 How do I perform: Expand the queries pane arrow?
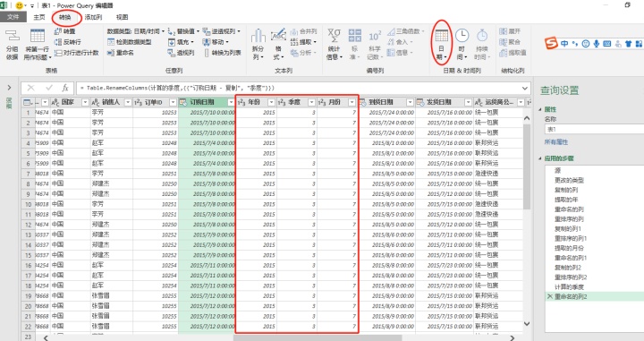[x=9, y=88]
